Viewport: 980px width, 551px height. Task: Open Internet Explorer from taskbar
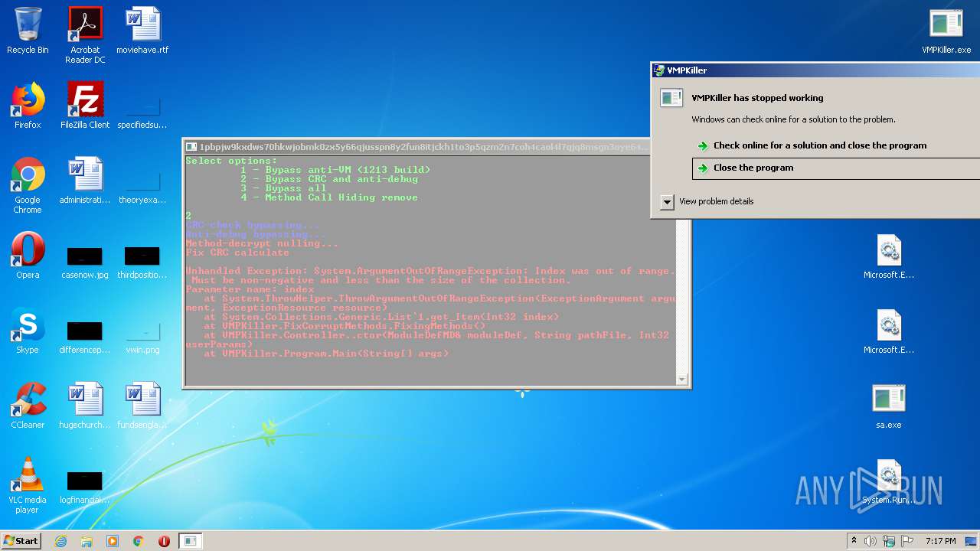60,541
